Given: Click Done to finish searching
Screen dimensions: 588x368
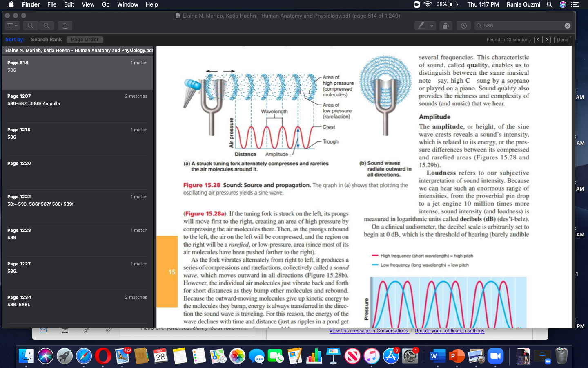Looking at the screenshot, I should click(562, 40).
